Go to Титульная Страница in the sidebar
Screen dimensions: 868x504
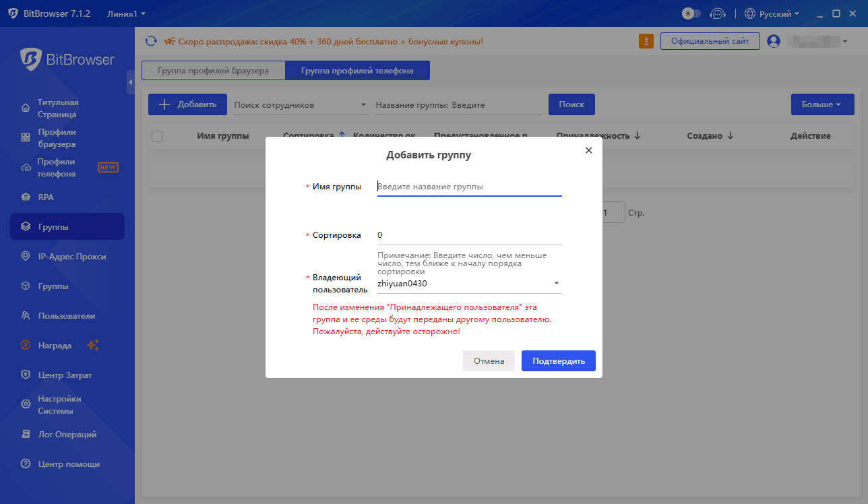pyautogui.click(x=67, y=108)
